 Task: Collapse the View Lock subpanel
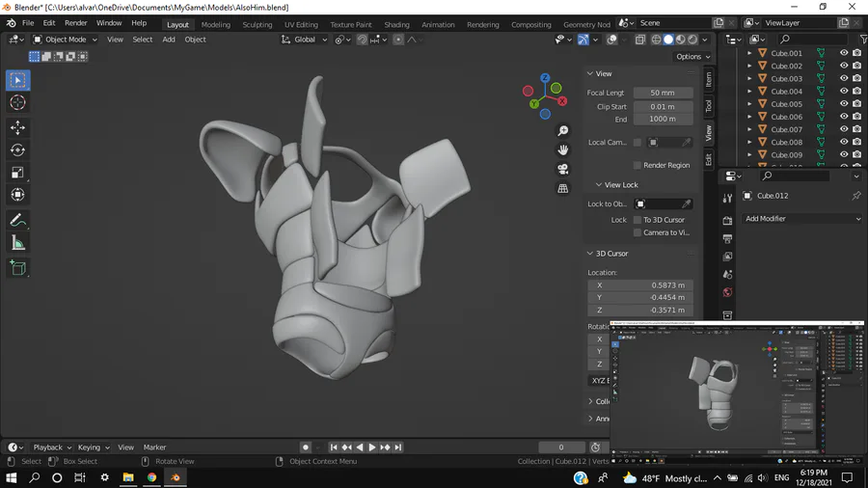click(598, 185)
